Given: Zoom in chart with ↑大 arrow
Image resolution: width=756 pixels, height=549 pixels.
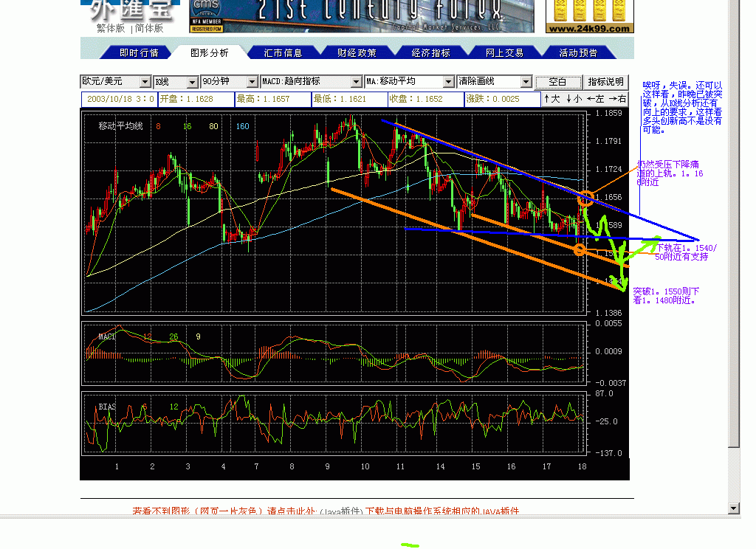Looking at the screenshot, I should tap(552, 99).
